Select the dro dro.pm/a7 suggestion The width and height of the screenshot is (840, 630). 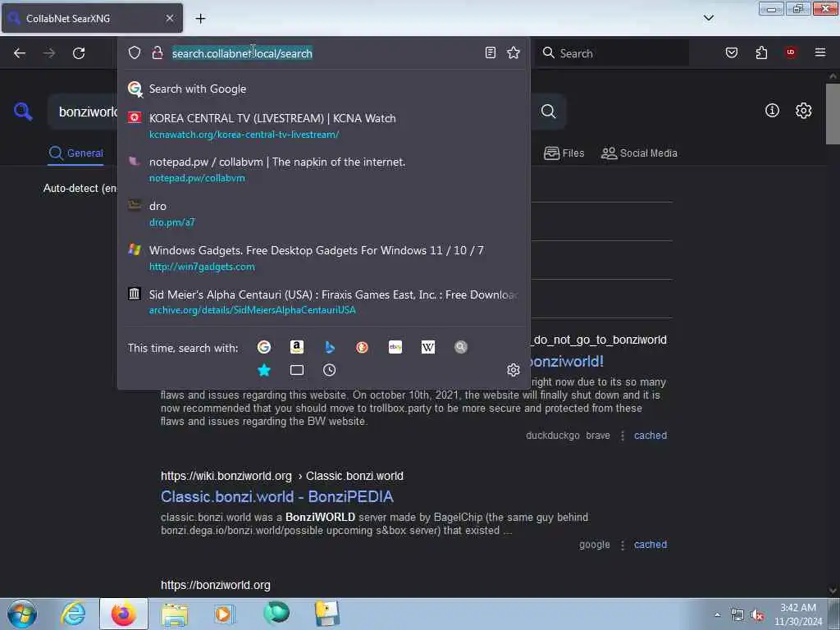click(323, 213)
